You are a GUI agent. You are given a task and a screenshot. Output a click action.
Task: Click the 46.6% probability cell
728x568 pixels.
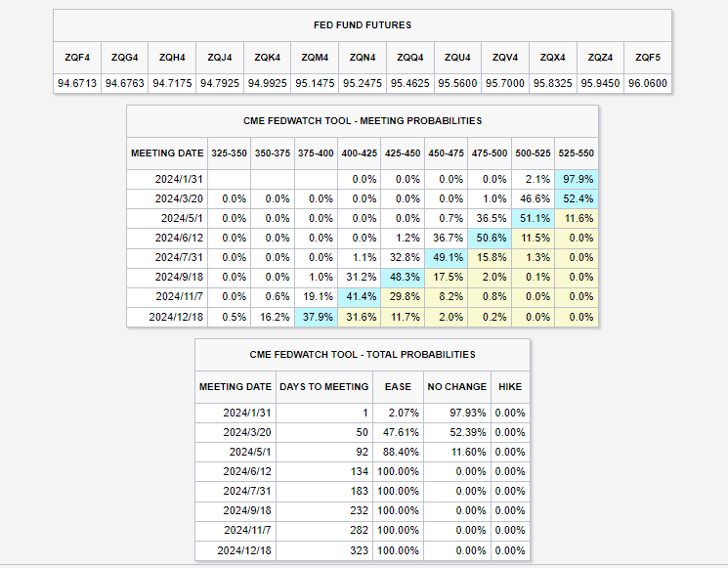coord(533,198)
